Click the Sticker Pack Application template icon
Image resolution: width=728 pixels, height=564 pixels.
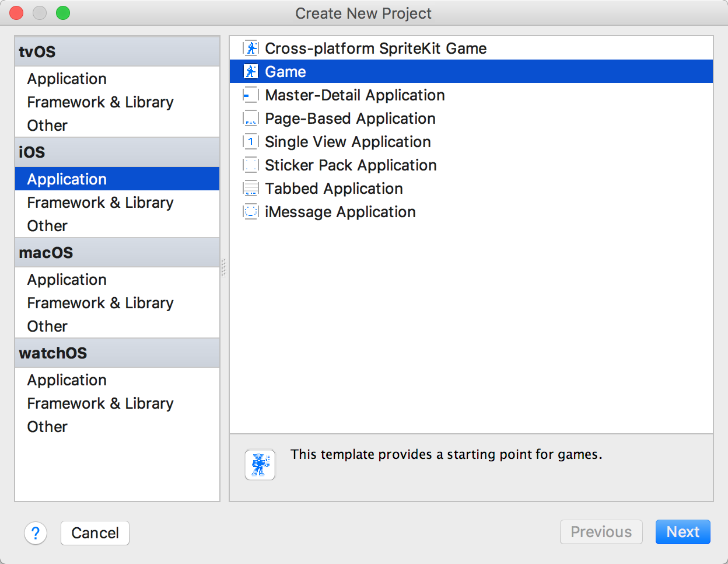pyautogui.click(x=251, y=165)
